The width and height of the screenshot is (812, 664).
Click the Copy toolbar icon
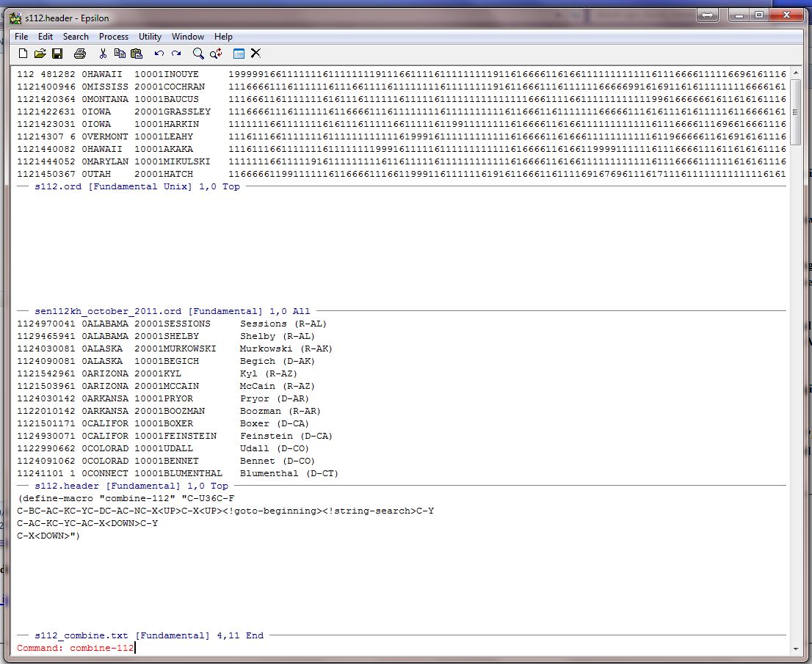click(120, 54)
